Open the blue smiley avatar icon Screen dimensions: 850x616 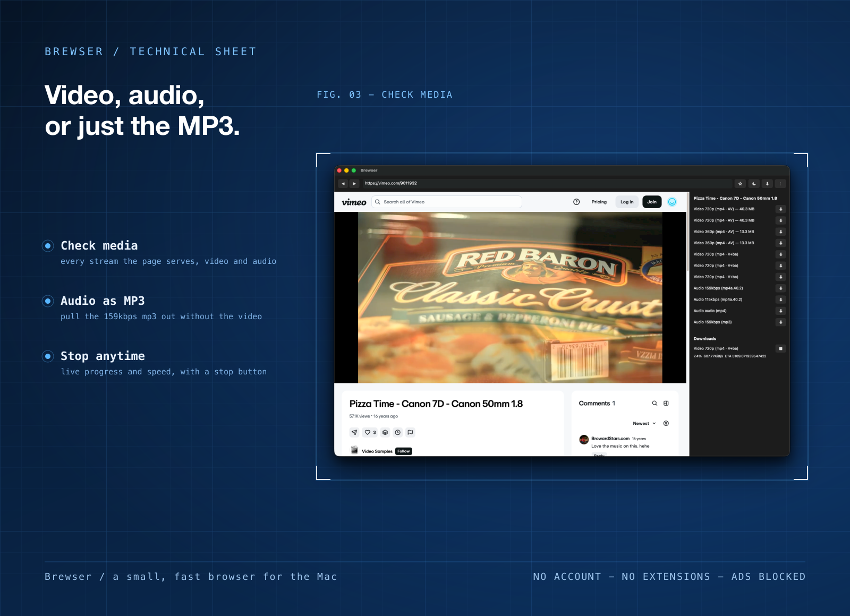(x=672, y=202)
